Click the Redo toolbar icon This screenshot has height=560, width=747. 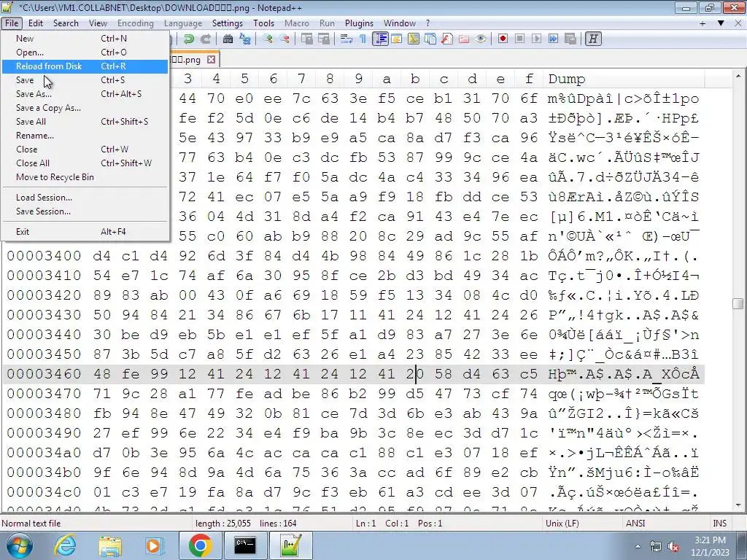205,39
